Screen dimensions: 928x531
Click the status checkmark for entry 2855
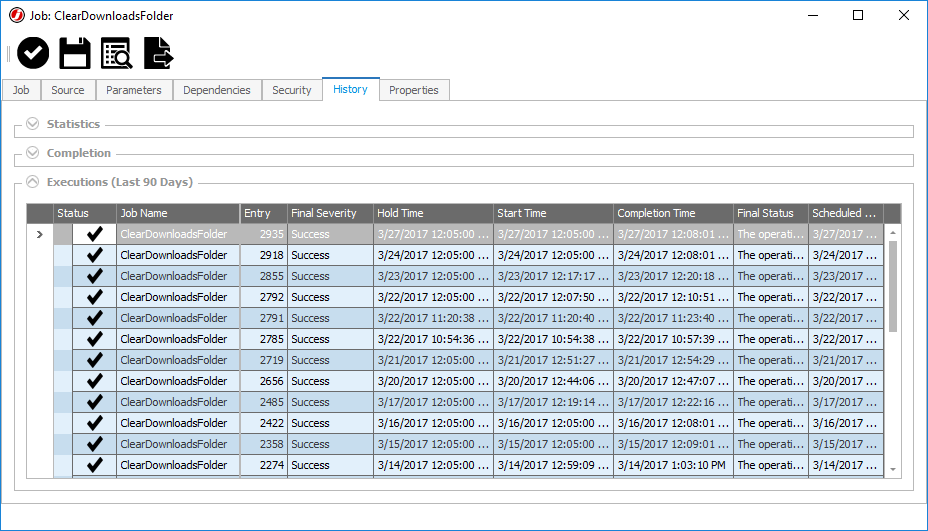pos(94,276)
